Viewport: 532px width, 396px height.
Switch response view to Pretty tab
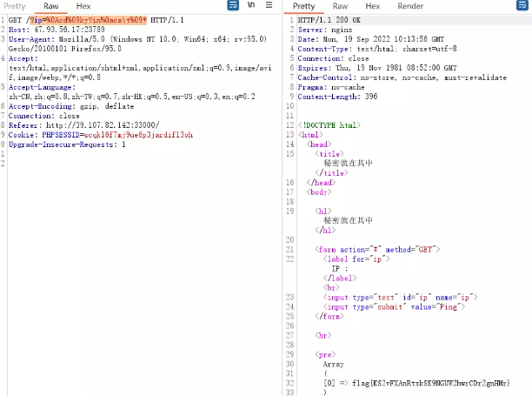click(x=303, y=6)
